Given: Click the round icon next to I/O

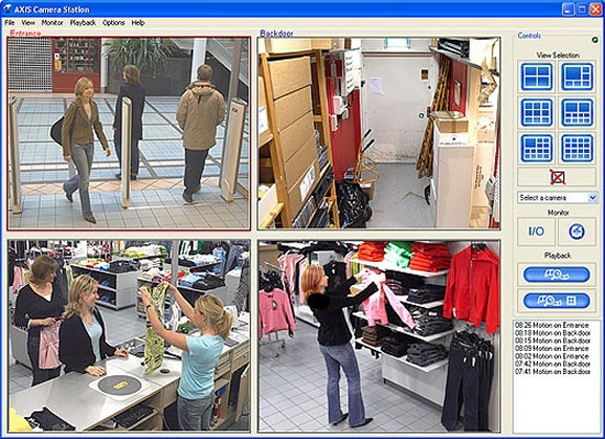Looking at the screenshot, I should point(577,231).
